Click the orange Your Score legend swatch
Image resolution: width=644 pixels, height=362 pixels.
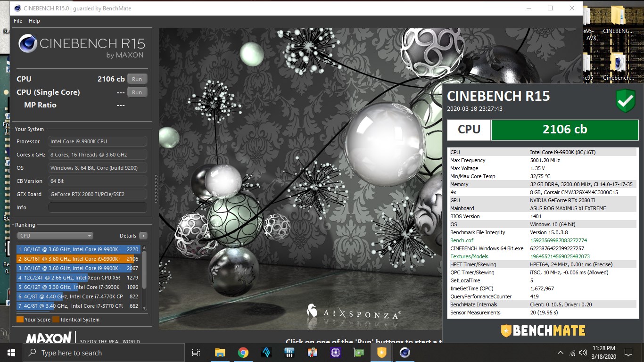point(20,320)
